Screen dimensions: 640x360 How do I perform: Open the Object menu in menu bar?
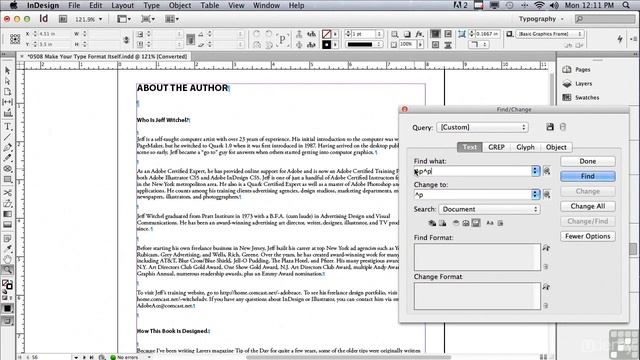(x=180, y=5)
